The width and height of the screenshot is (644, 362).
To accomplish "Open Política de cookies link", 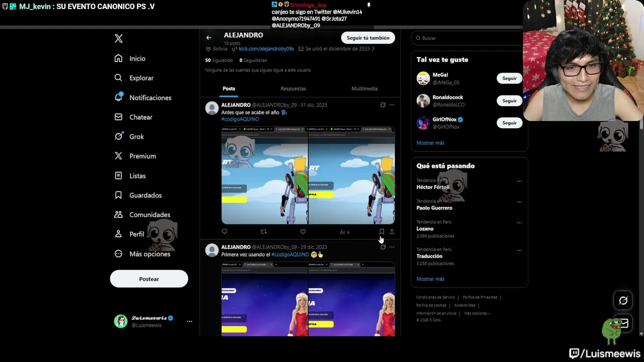I will tap(431, 305).
